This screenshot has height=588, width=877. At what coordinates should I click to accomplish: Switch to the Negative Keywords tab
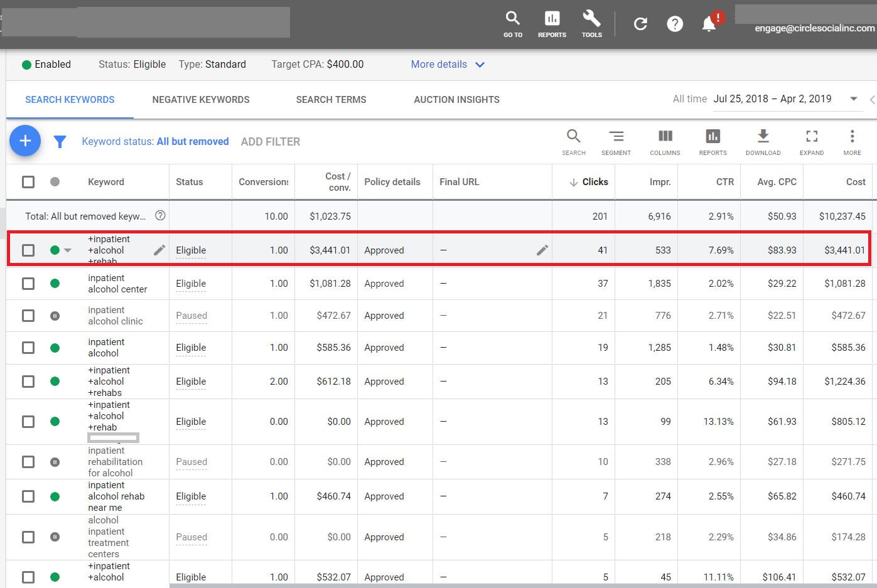[x=201, y=100]
